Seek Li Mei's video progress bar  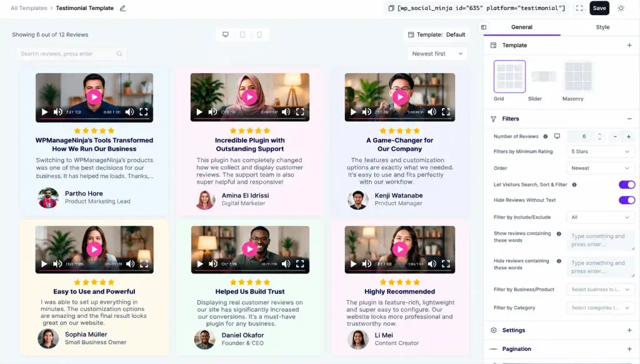399,270
